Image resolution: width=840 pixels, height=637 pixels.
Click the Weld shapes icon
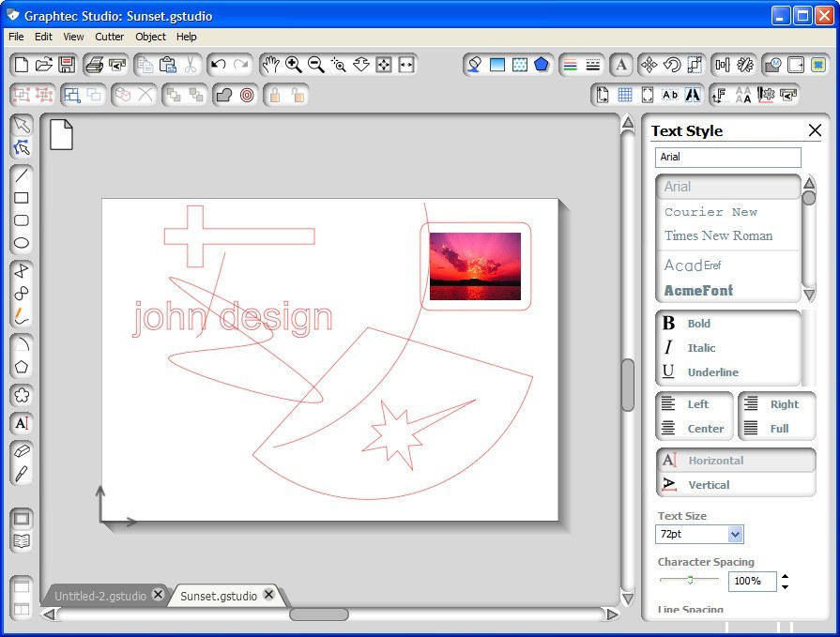(x=224, y=96)
